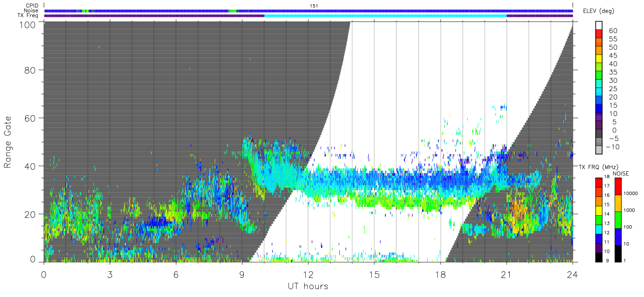Click the '3' tick label on the UT hours axis
644x297 pixels.
(110, 274)
